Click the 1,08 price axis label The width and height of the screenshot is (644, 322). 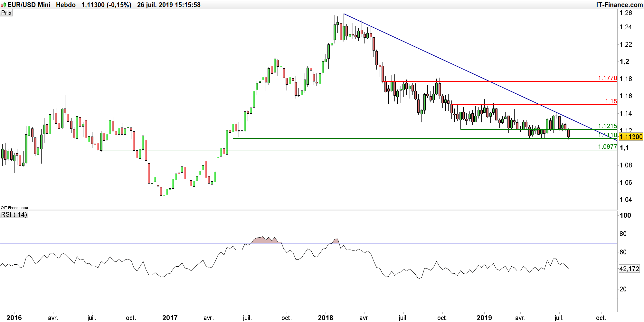(626, 165)
